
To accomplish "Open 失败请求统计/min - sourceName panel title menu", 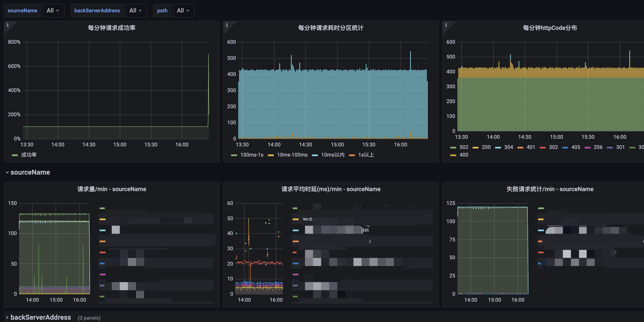I will point(550,189).
